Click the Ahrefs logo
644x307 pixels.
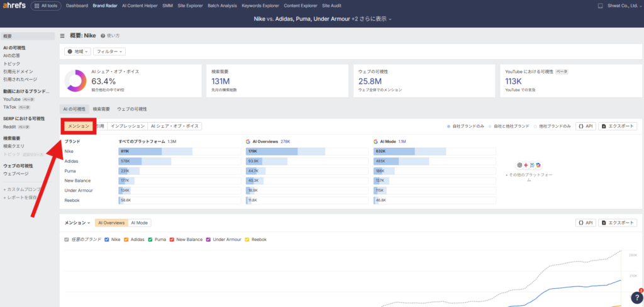pyautogui.click(x=13, y=6)
